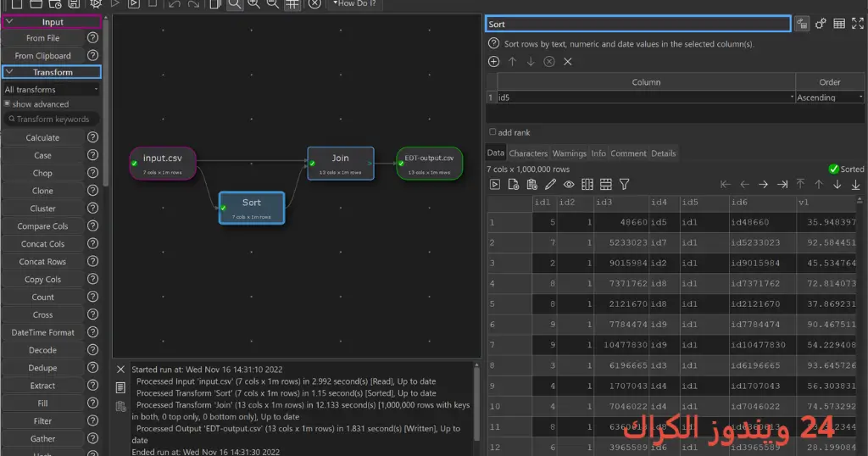
Task: Click the undo arrow in top toolbar
Action: click(175, 4)
